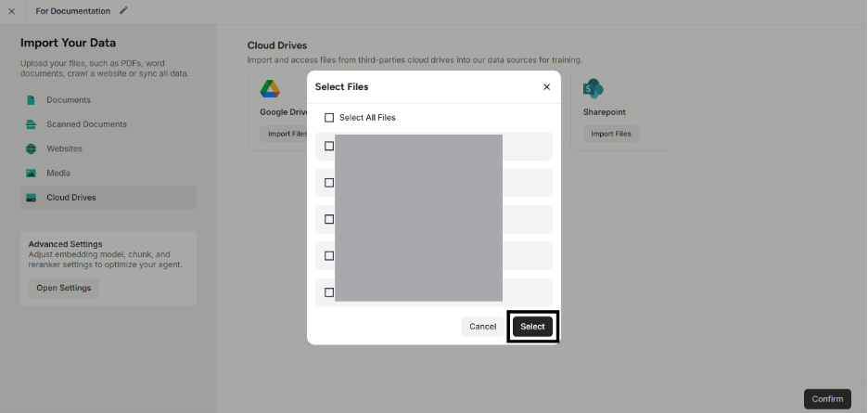
Task: Click the Cloud Drives drive icon
Action: click(31, 198)
